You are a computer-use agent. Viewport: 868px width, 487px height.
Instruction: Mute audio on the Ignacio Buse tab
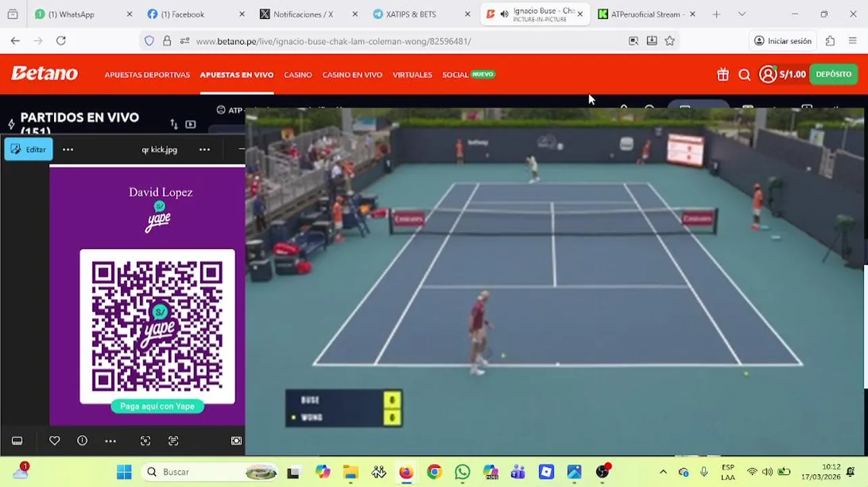[x=504, y=14]
